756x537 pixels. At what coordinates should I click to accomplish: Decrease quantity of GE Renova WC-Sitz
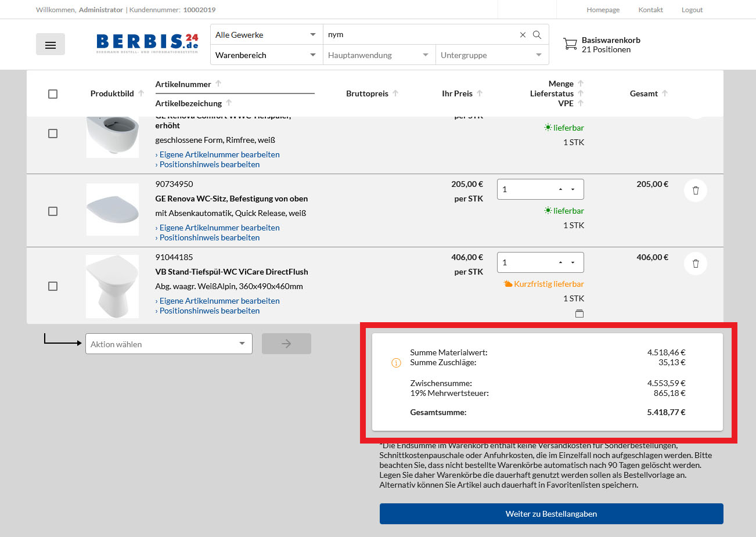[573, 189]
